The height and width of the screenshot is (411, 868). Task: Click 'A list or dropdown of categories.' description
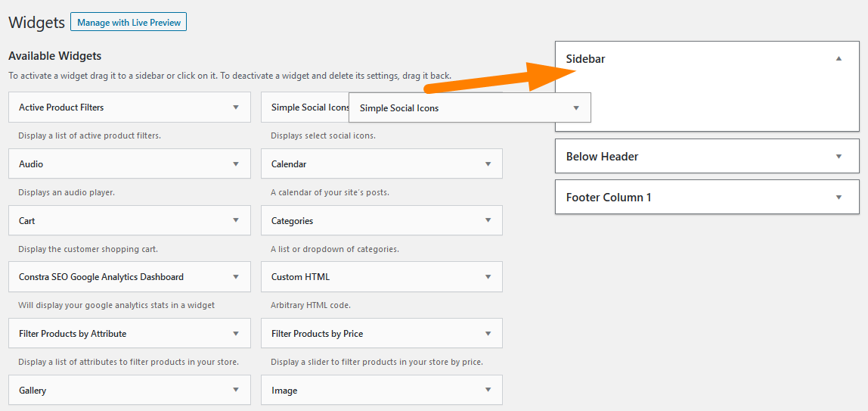tap(335, 249)
